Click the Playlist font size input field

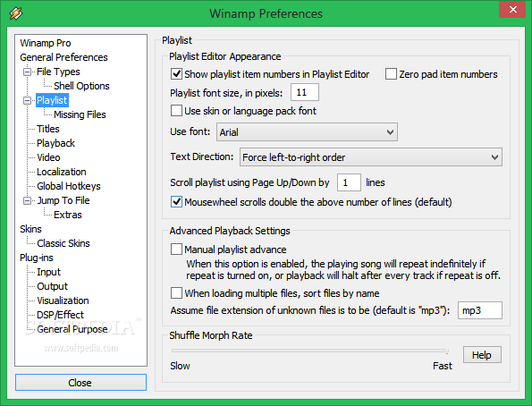pos(305,92)
